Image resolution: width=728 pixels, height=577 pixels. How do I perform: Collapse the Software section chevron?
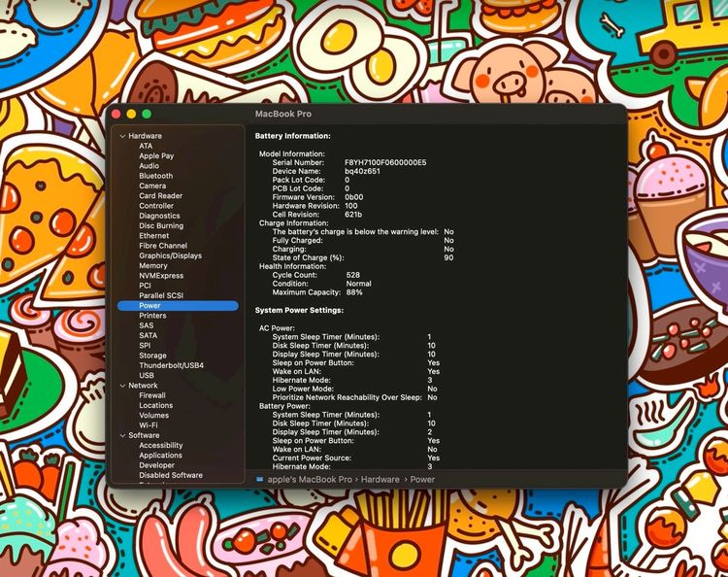click(122, 435)
